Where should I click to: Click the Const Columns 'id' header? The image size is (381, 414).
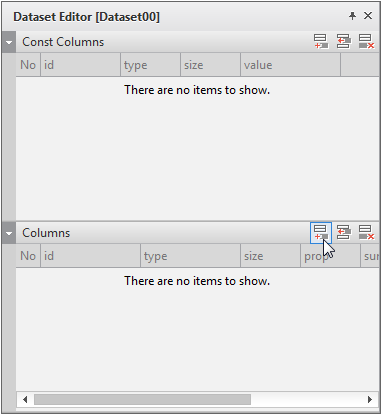80,65
